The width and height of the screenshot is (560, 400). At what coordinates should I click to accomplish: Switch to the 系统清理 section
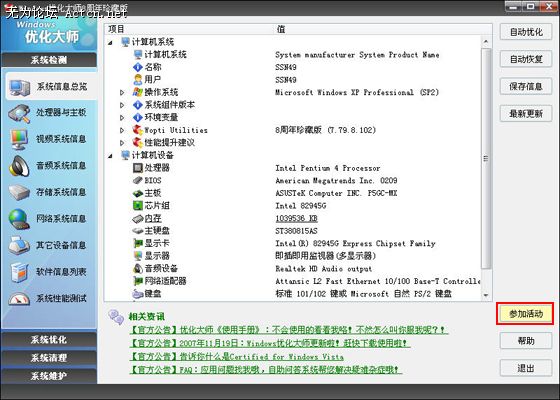(x=49, y=358)
